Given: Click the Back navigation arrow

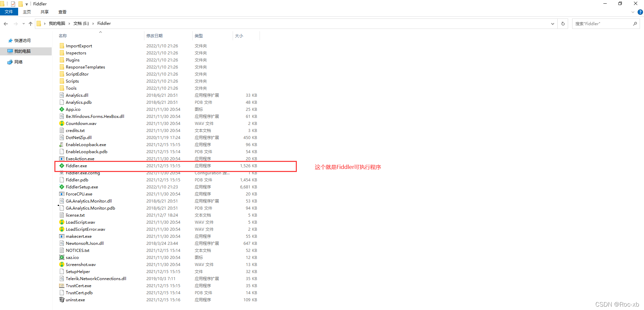Looking at the screenshot, I should pyautogui.click(x=6, y=24).
